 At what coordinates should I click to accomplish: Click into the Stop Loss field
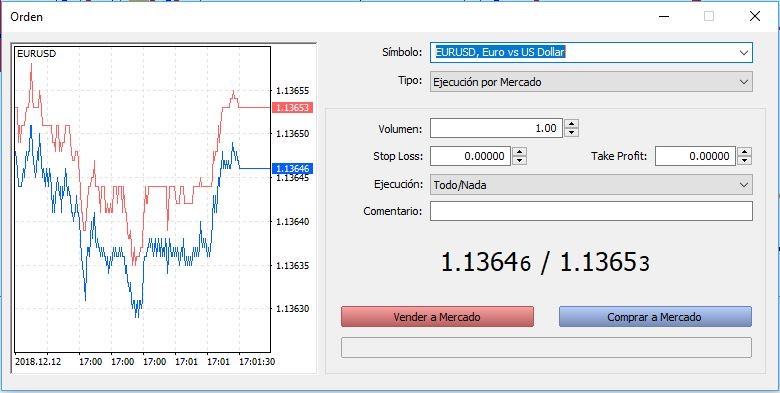click(x=470, y=156)
